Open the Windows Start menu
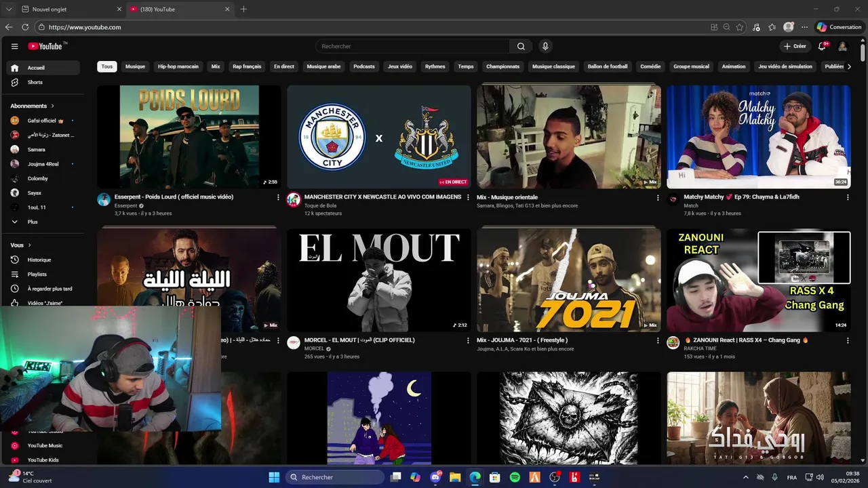868x488 pixels. point(274,477)
